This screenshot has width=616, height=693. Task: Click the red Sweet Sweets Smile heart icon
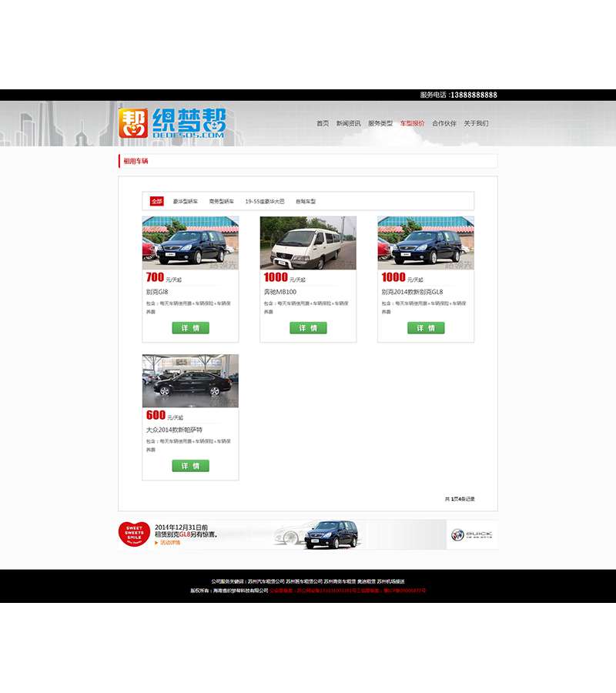pos(134,534)
